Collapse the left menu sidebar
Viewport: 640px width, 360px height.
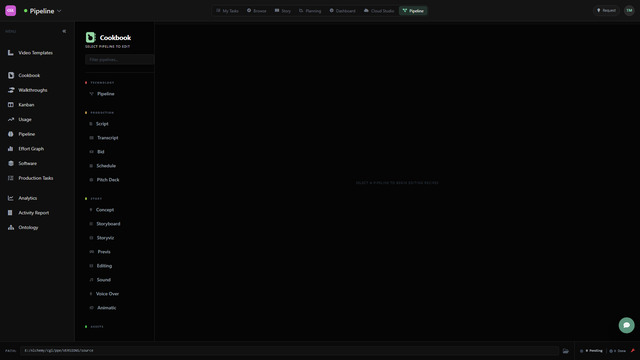(64, 31)
